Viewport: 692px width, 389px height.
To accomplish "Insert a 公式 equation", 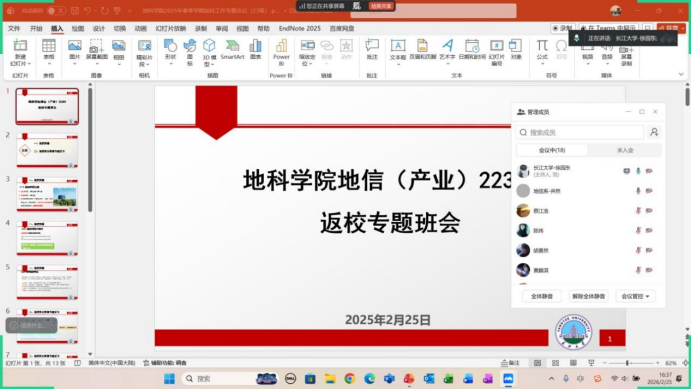I will tap(542, 52).
